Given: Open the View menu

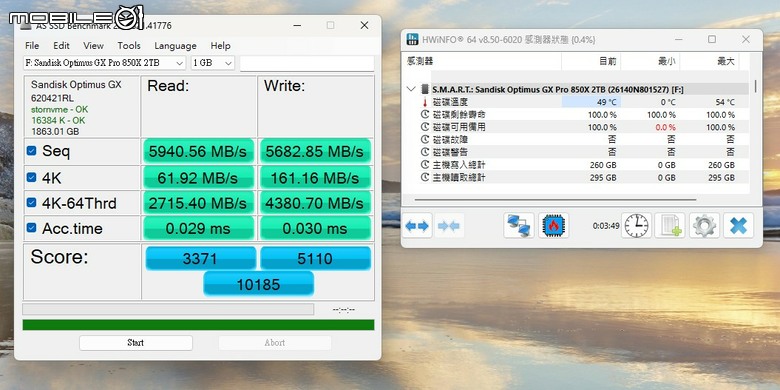Looking at the screenshot, I should coord(93,46).
